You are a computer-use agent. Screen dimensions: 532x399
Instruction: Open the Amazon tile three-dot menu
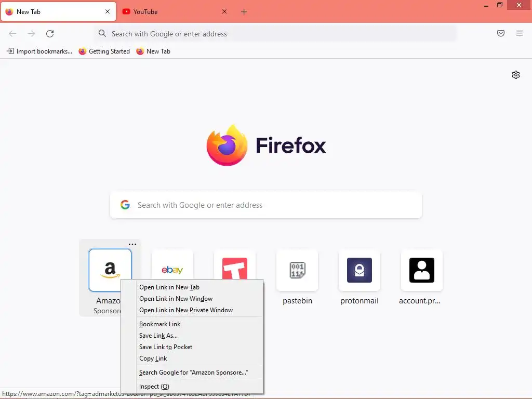pyautogui.click(x=132, y=244)
